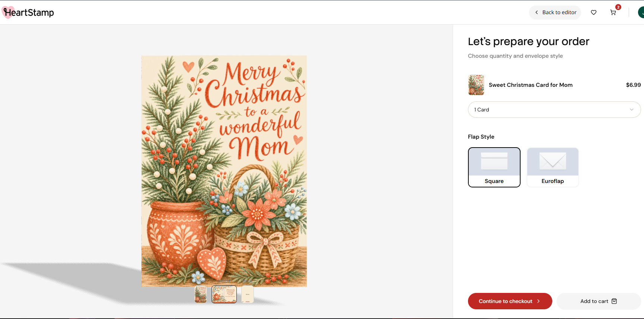Click the large card preview image

click(x=224, y=171)
